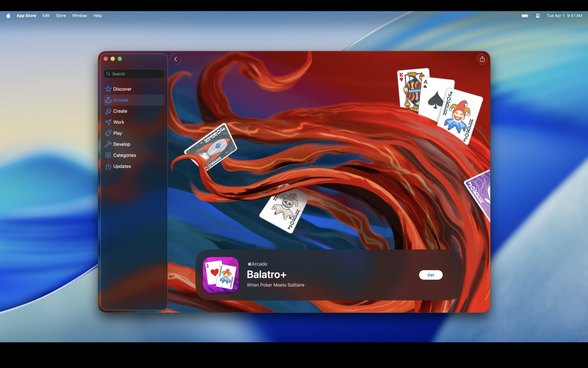Click the Develop hammer icon
This screenshot has width=588, height=368.
pyautogui.click(x=108, y=144)
